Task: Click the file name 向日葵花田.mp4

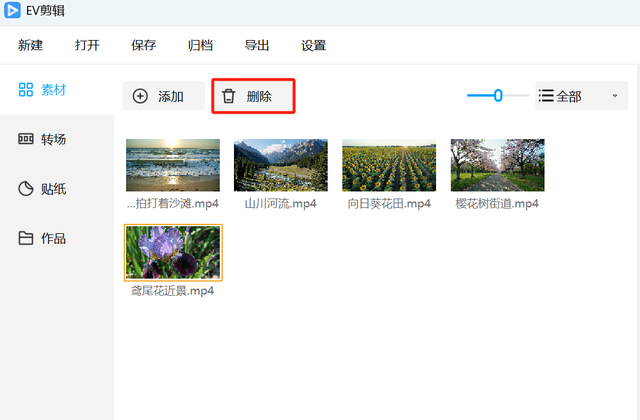Action: pyautogui.click(x=389, y=203)
